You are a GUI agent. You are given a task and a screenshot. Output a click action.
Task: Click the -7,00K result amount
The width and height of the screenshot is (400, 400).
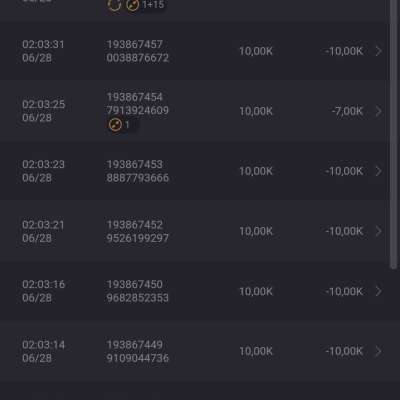pos(347,111)
